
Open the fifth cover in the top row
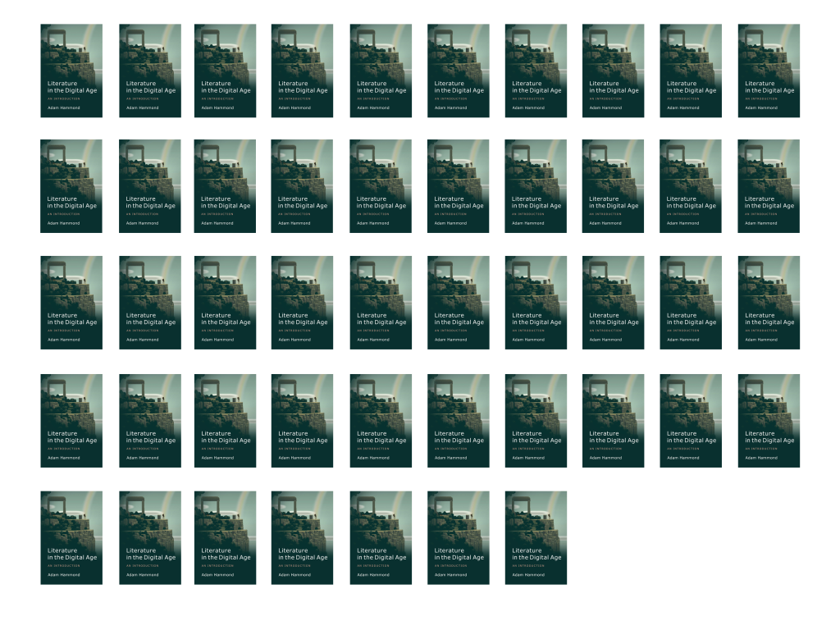(381, 71)
